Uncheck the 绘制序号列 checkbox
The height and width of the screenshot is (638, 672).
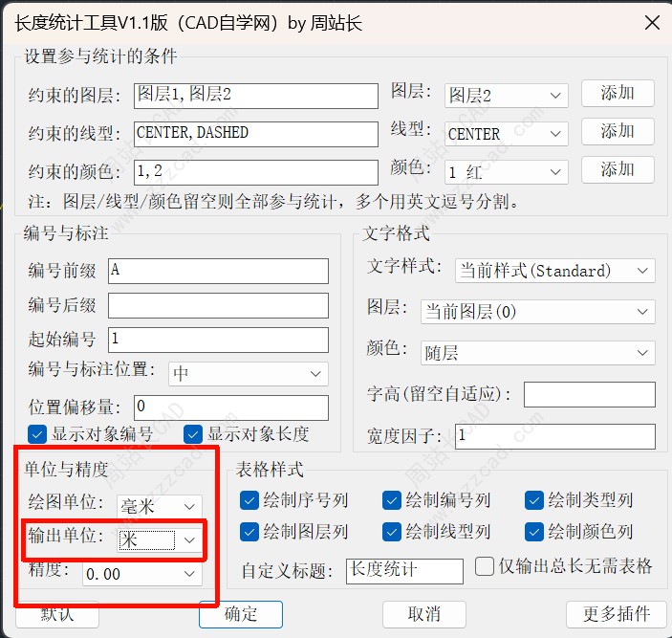click(x=249, y=499)
